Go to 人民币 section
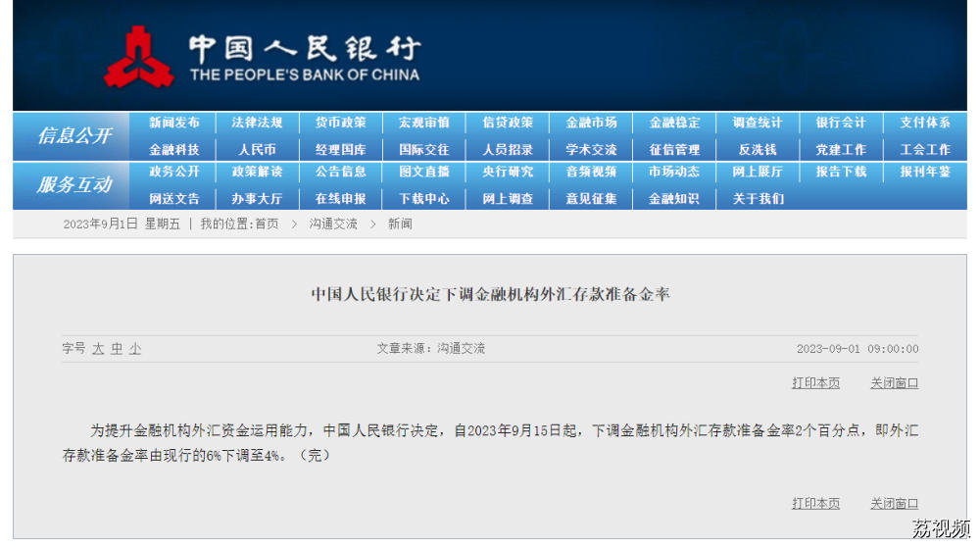This screenshot has height=548, width=980. point(257,150)
